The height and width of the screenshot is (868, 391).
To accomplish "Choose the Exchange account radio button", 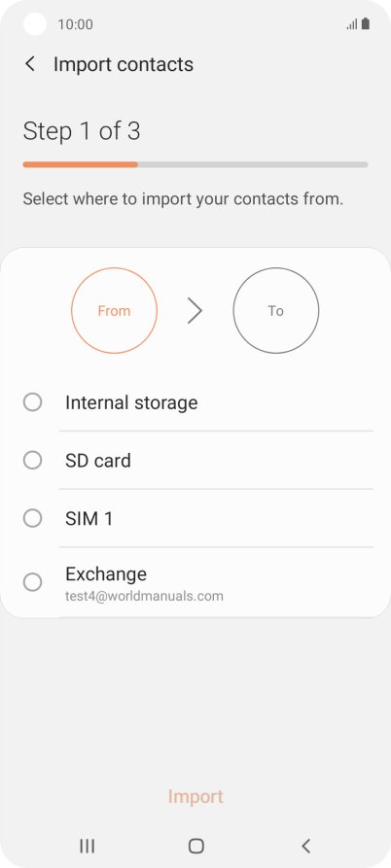I will (33, 582).
